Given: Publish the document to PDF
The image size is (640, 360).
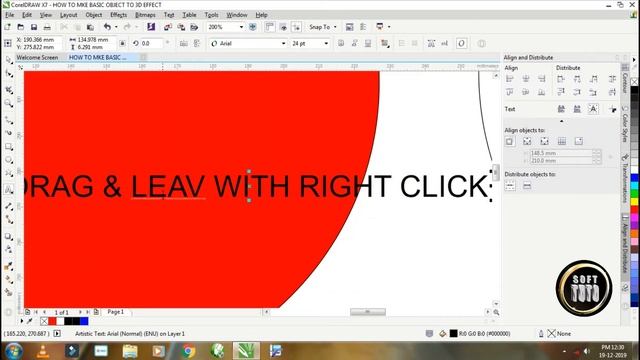Looking at the screenshot, I should 195,27.
